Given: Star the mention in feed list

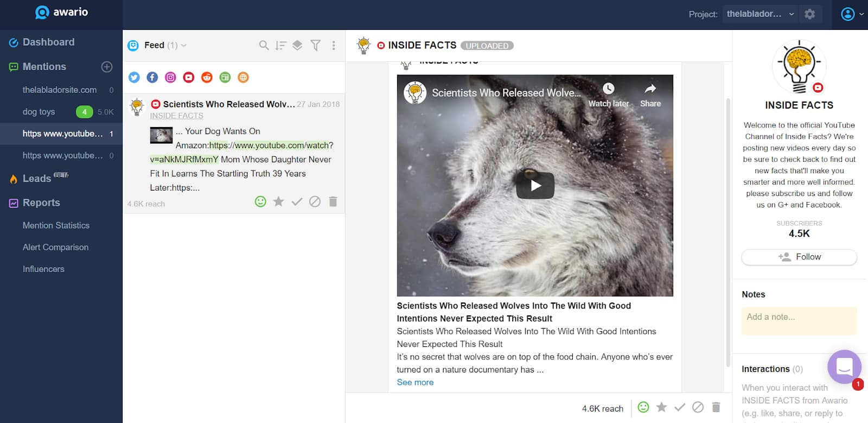Looking at the screenshot, I should [x=278, y=202].
